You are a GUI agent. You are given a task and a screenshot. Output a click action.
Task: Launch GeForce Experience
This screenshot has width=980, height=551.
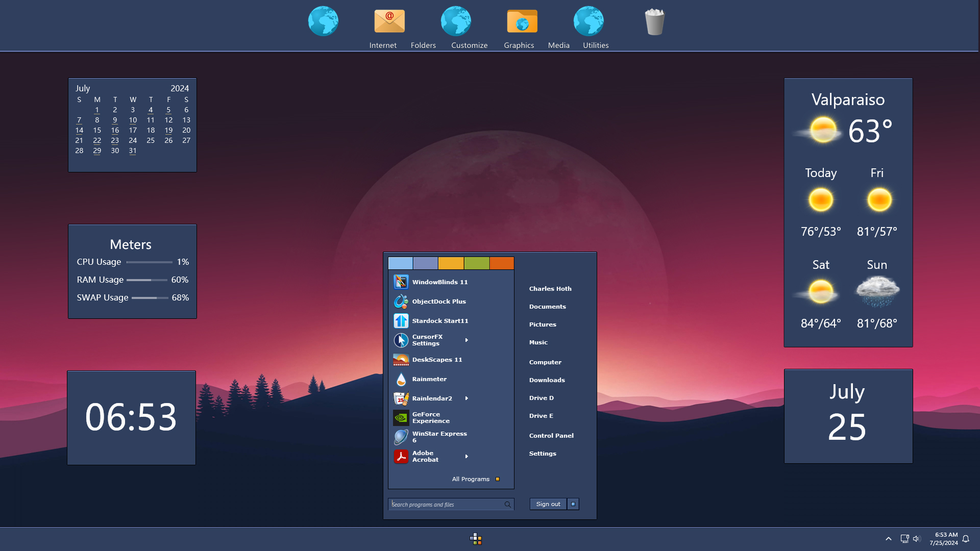click(x=430, y=418)
